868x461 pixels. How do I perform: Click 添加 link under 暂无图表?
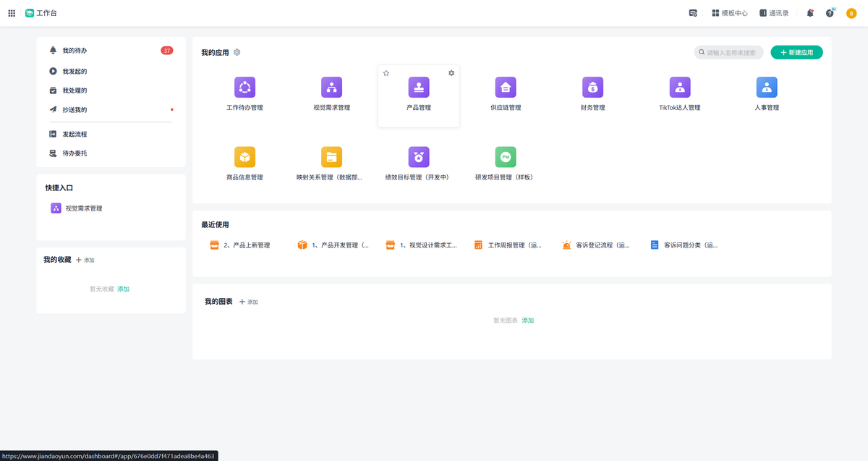(528, 320)
